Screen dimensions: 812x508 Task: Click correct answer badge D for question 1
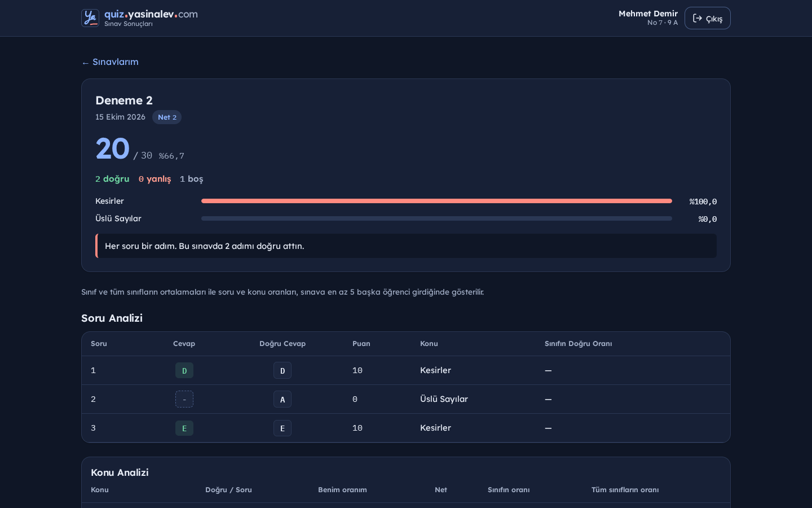[x=283, y=370]
